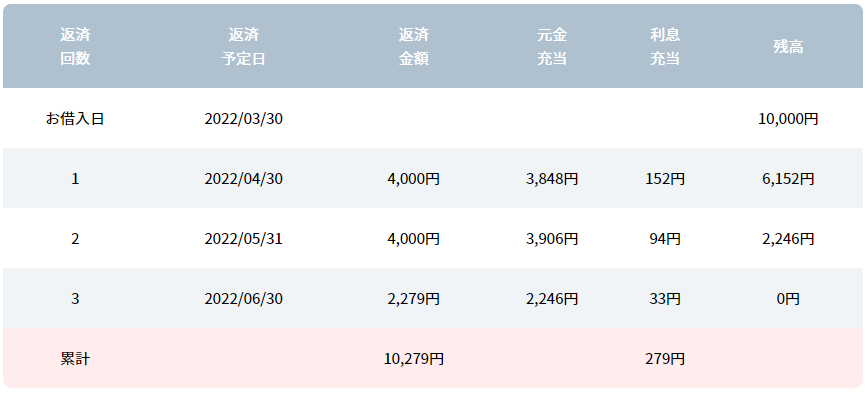Click the 152円 interest cell
The width and height of the screenshot is (868, 393).
(665, 179)
